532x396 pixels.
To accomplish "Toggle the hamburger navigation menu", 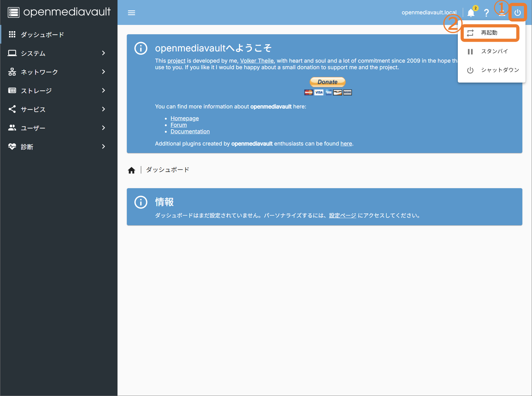I will click(132, 13).
